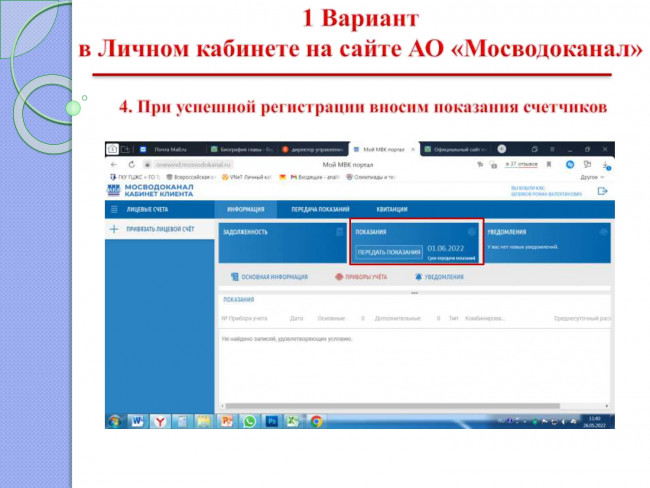The image size is (650, 488).
Task: Open ГКУ ГЦЖС bookmark
Action: click(x=134, y=177)
